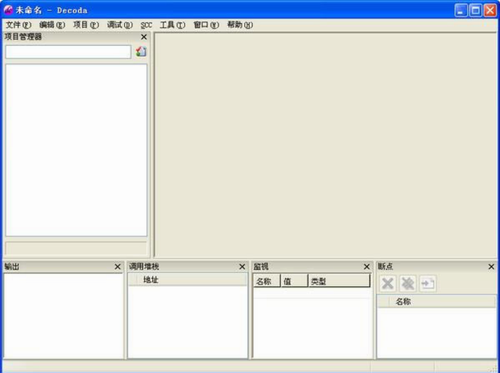Screen dimensions: 500x373
Task: Click the 名称 column header in watch panel
Action: point(267,281)
